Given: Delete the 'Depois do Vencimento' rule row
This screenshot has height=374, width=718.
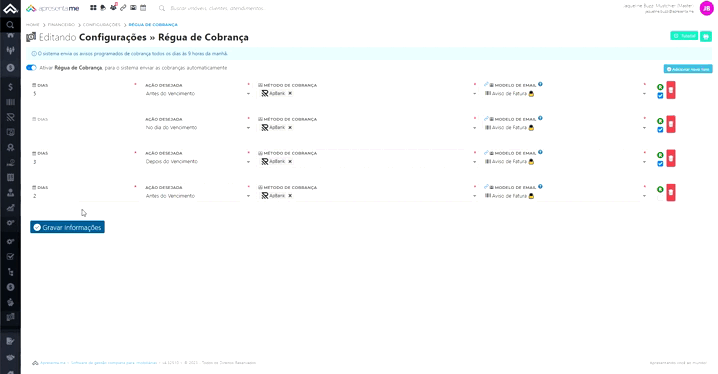Looking at the screenshot, I should 670,158.
